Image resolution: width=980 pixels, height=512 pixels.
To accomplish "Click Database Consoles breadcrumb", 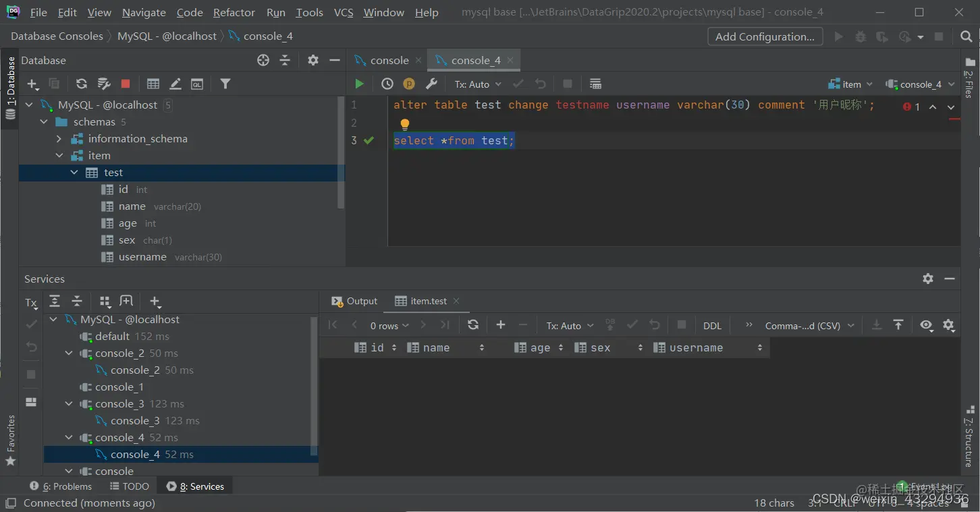I will (x=57, y=36).
